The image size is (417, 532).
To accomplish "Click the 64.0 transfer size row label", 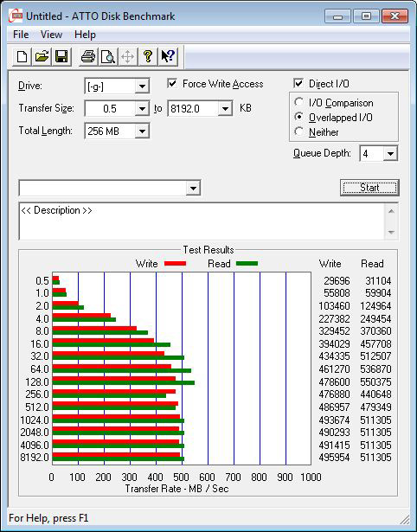I will click(x=40, y=369).
